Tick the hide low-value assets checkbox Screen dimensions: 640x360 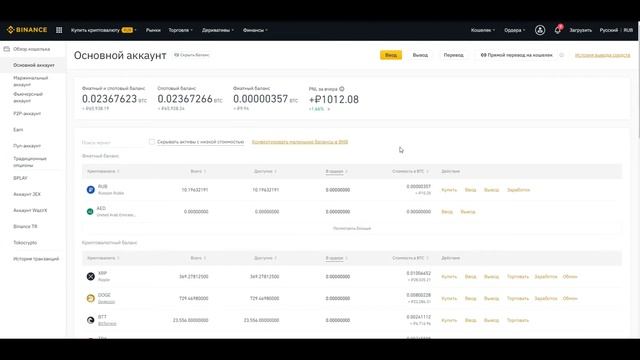[152, 142]
